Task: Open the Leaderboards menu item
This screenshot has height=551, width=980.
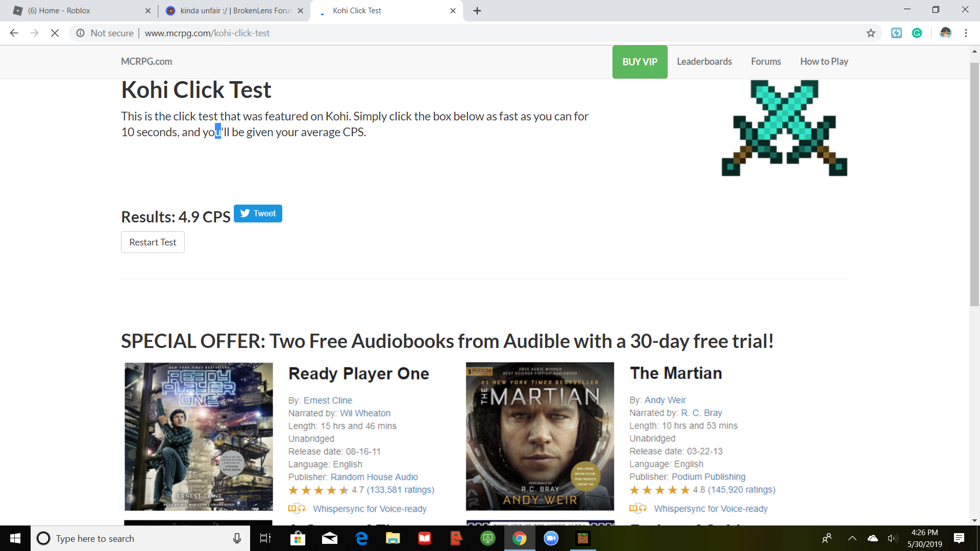Action: [704, 62]
